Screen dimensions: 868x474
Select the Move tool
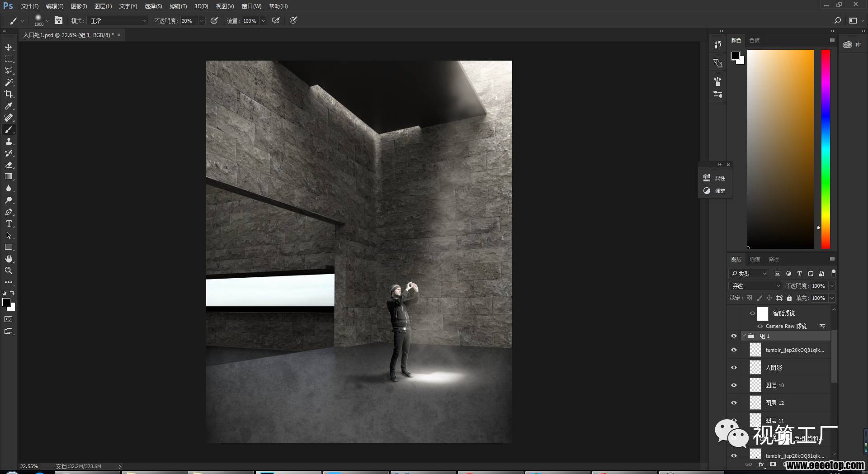click(9, 47)
